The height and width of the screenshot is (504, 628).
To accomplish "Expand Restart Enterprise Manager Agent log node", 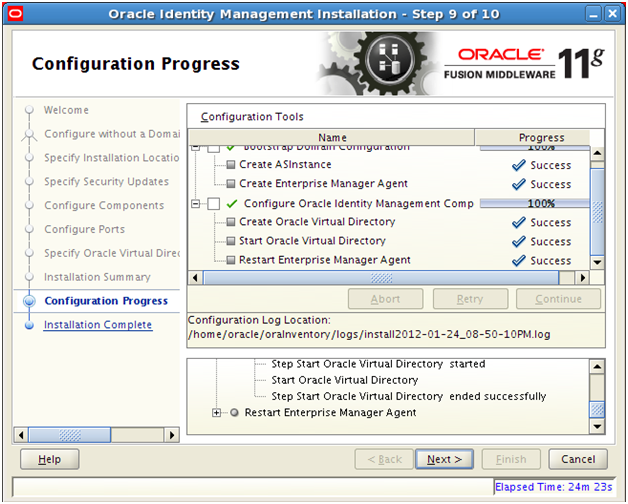I will click(217, 413).
